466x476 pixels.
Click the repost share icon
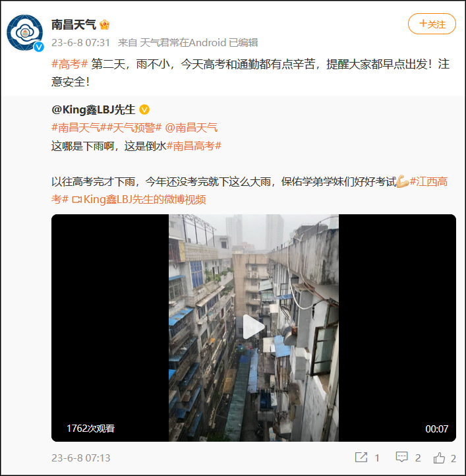(361, 457)
